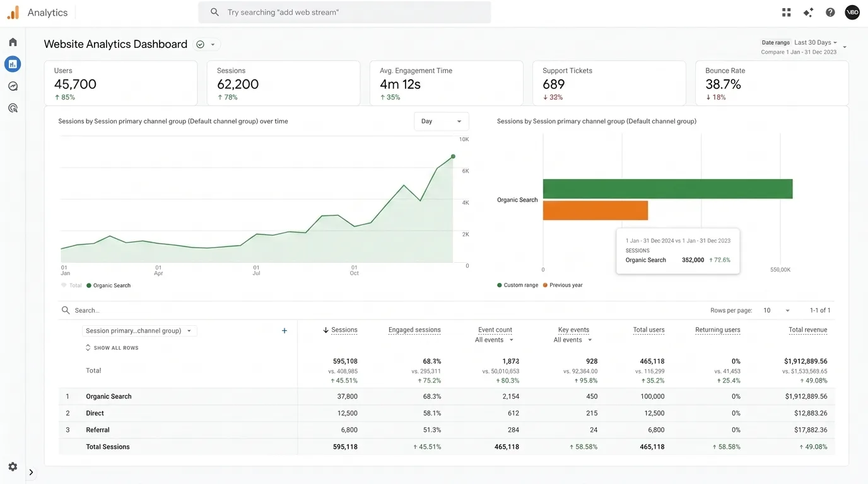868x484 pixels.
Task: Sort by the Returning users column header
Action: (x=718, y=330)
